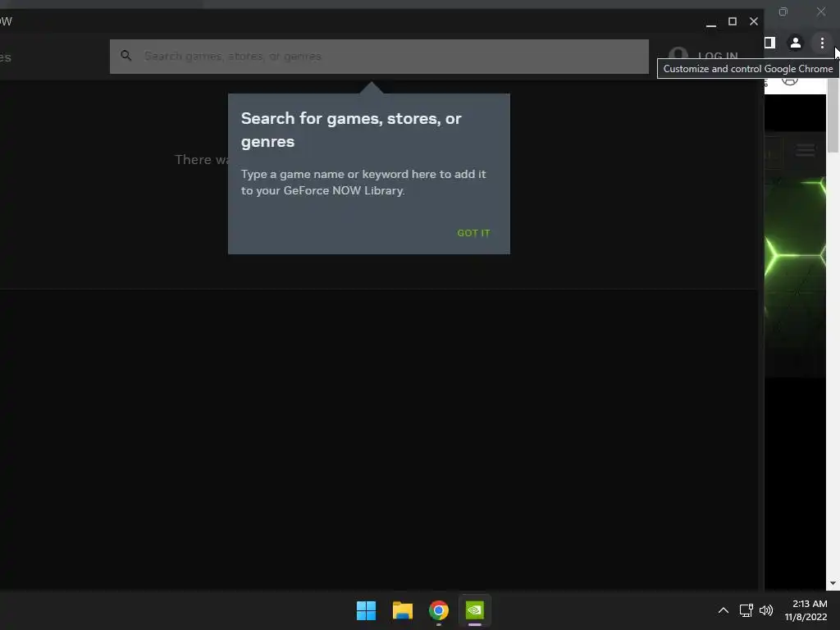Open volume speaker tray icon

(766, 610)
